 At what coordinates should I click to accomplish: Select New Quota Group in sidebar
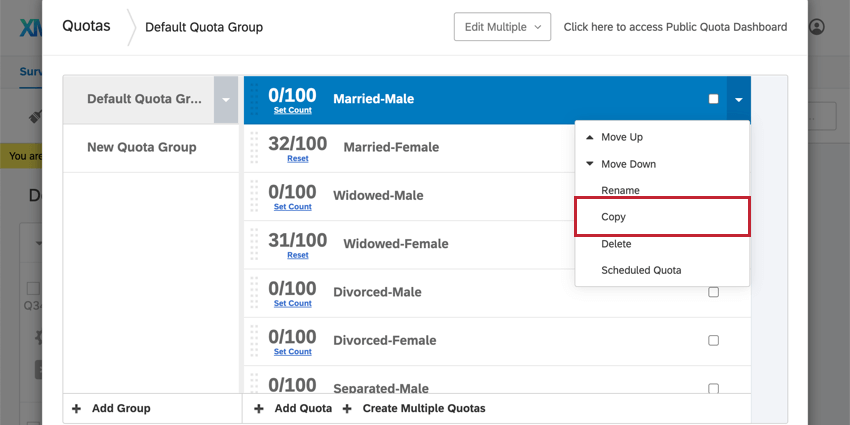point(142,147)
